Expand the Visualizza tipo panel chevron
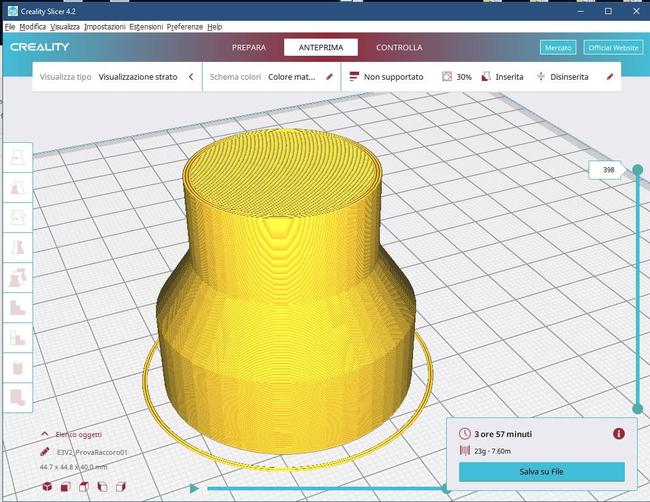 pyautogui.click(x=191, y=76)
